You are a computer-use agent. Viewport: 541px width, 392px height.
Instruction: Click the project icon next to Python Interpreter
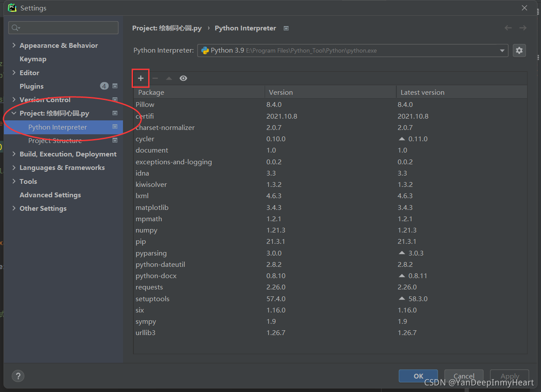(x=115, y=127)
